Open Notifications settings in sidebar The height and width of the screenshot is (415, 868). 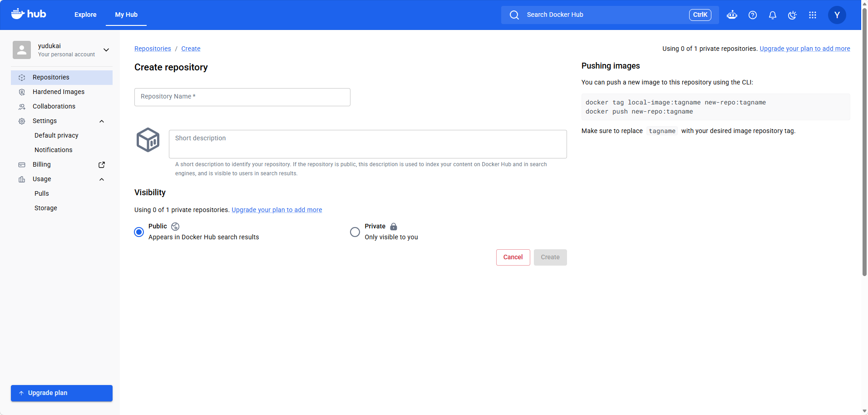(x=54, y=150)
